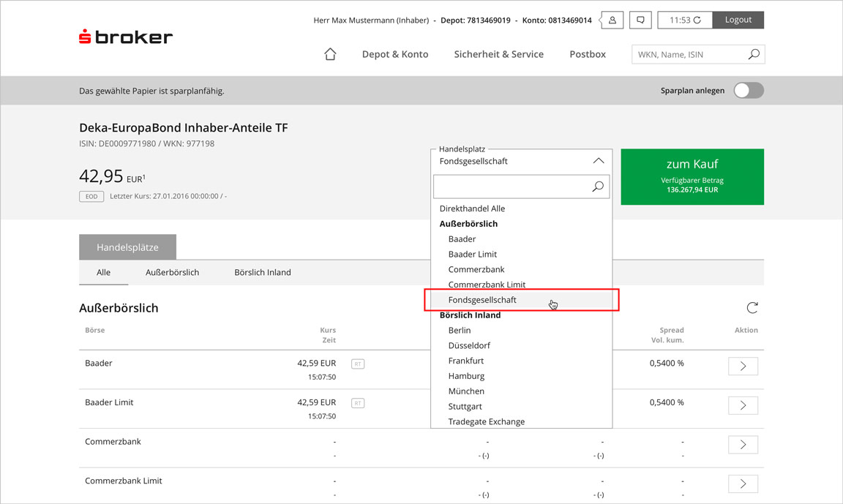Click the arrow action for Commerzbank row
Screen dimensions: 843x504
tap(743, 444)
